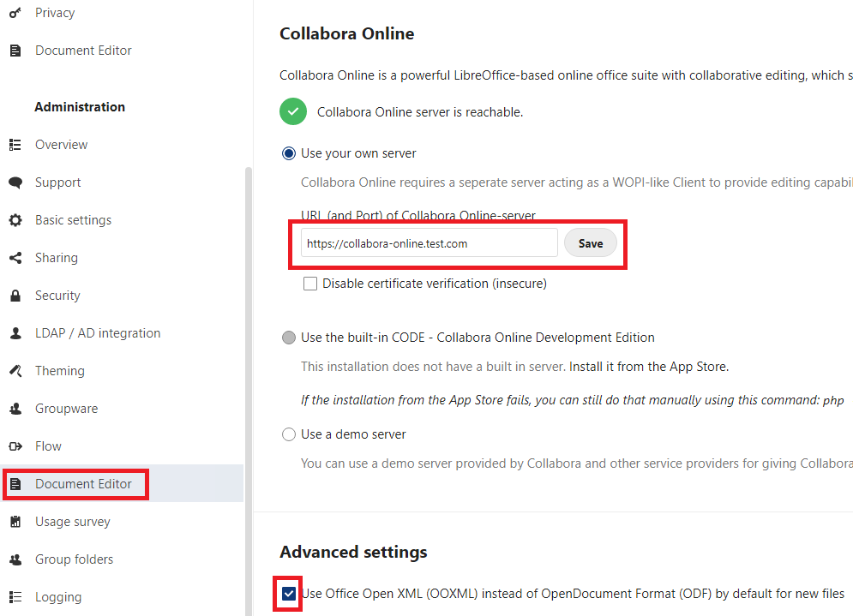Click the Theming brush icon
Image resolution: width=853 pixels, height=616 pixels.
15,371
